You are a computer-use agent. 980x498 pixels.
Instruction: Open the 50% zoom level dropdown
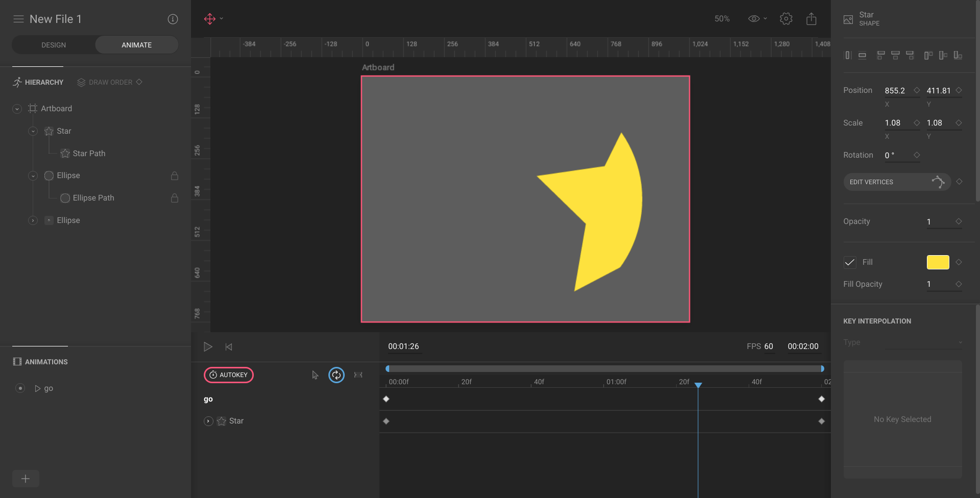(x=722, y=18)
